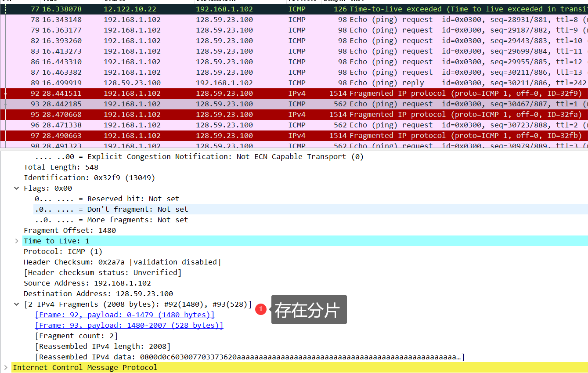Select packet 89 Echo (ping) reply row
This screenshot has width=588, height=373.
[x=294, y=83]
